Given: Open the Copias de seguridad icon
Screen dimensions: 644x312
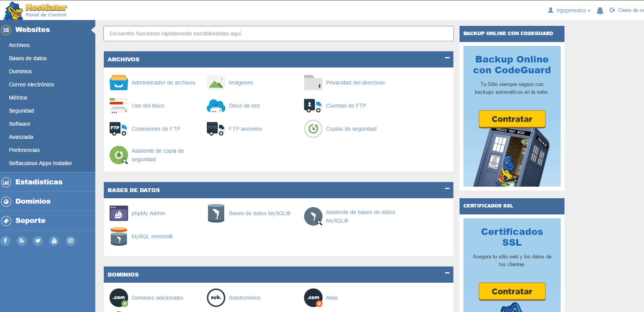Looking at the screenshot, I should (313, 129).
